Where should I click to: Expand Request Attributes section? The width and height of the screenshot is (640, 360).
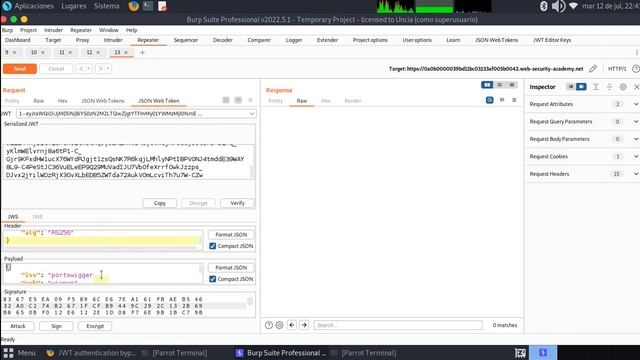click(636, 104)
